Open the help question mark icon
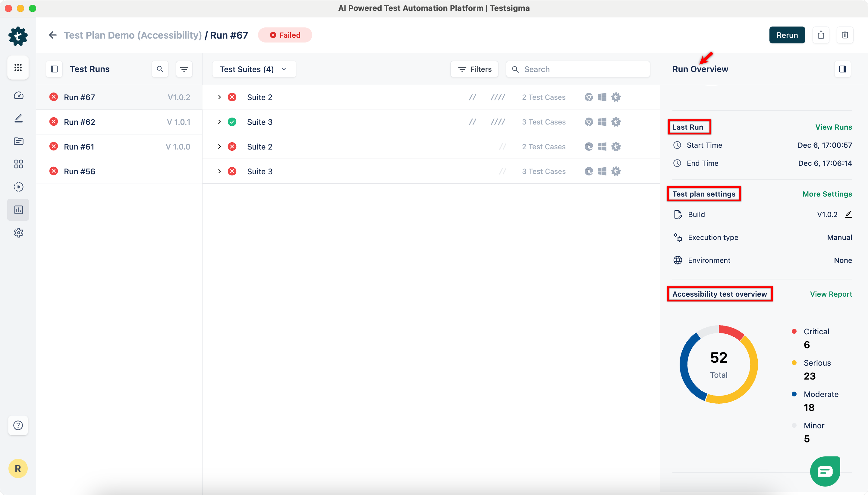The height and width of the screenshot is (495, 868). pos(18,425)
